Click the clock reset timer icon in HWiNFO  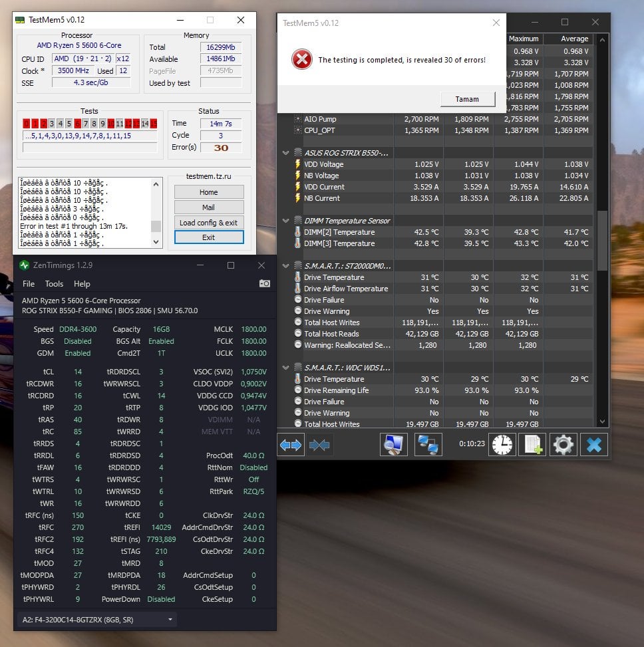502,445
